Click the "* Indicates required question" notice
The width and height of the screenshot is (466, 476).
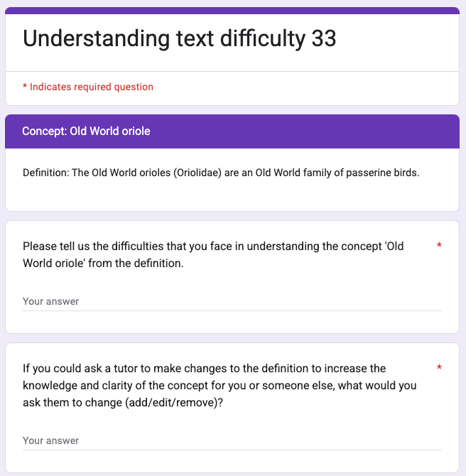coord(88,87)
